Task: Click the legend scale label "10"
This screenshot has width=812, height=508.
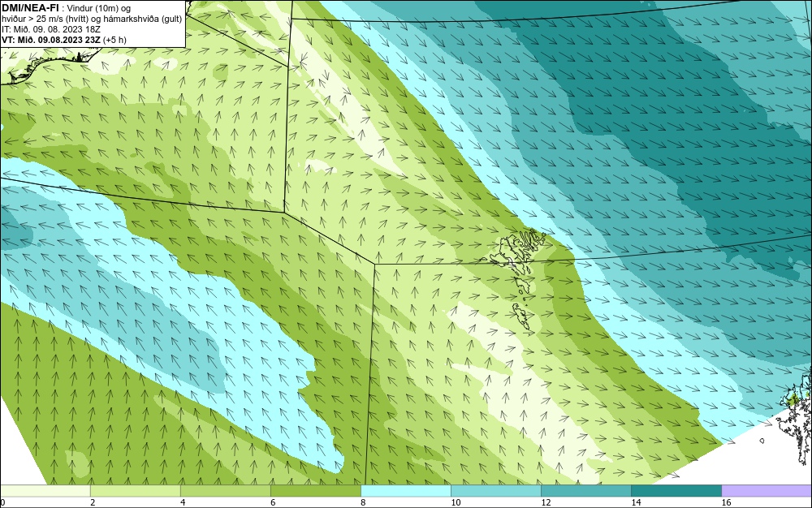Action: tap(456, 502)
